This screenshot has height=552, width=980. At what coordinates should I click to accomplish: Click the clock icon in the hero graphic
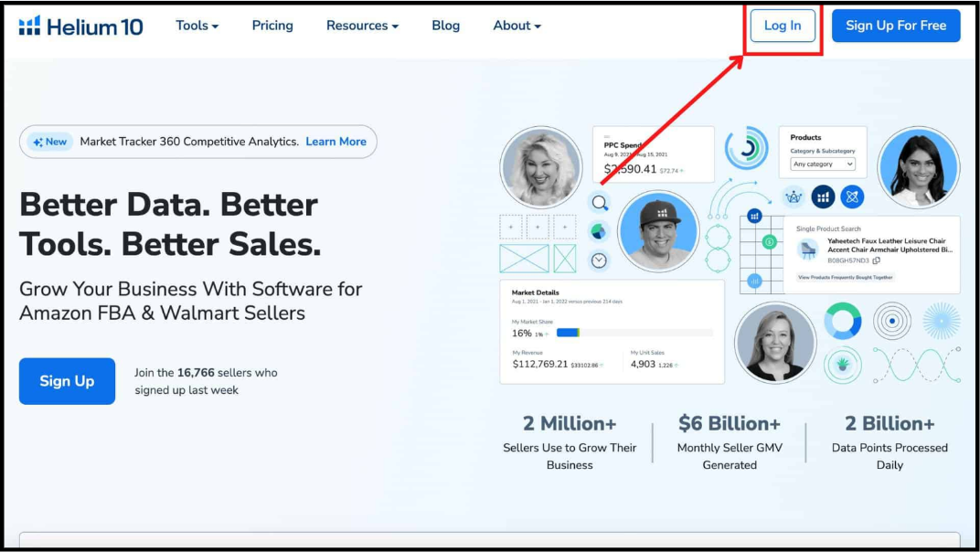point(599,260)
